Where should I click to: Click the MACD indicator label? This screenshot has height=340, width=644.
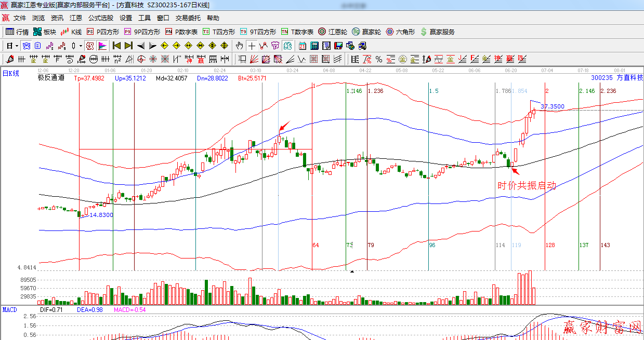pos(10,309)
